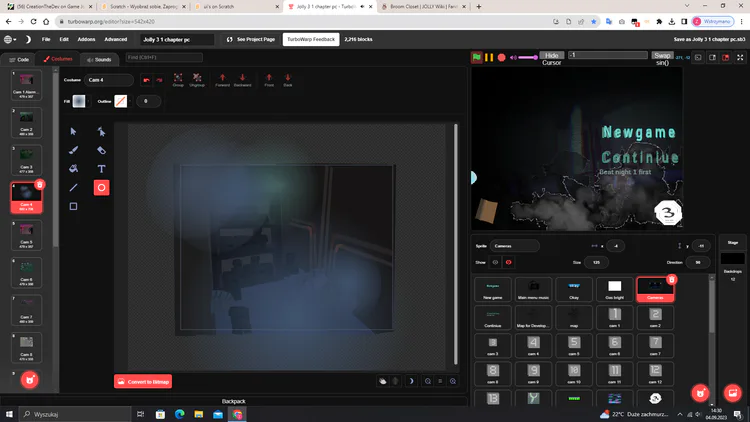The height and width of the screenshot is (422, 750).
Task: Undo the last costume edit
Action: 146,80
